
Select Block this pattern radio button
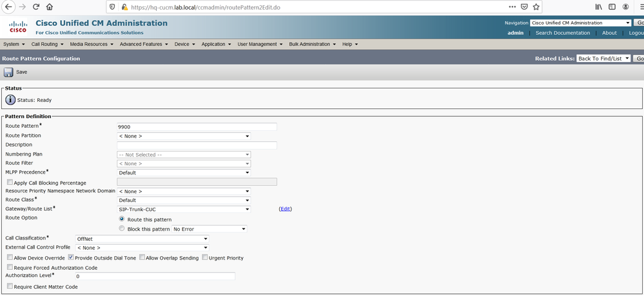click(x=122, y=229)
